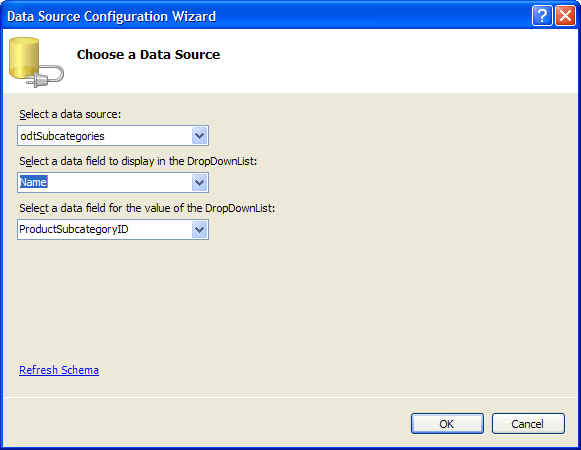Image resolution: width=581 pixels, height=450 pixels.
Task: Expand the ProductSubcategoryID value dropdown arrow
Action: 199,229
